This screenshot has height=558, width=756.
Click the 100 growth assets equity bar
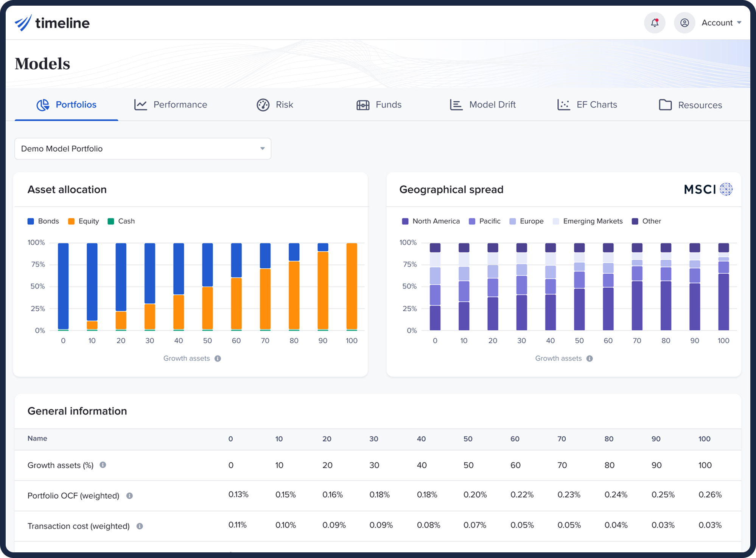[352, 286]
